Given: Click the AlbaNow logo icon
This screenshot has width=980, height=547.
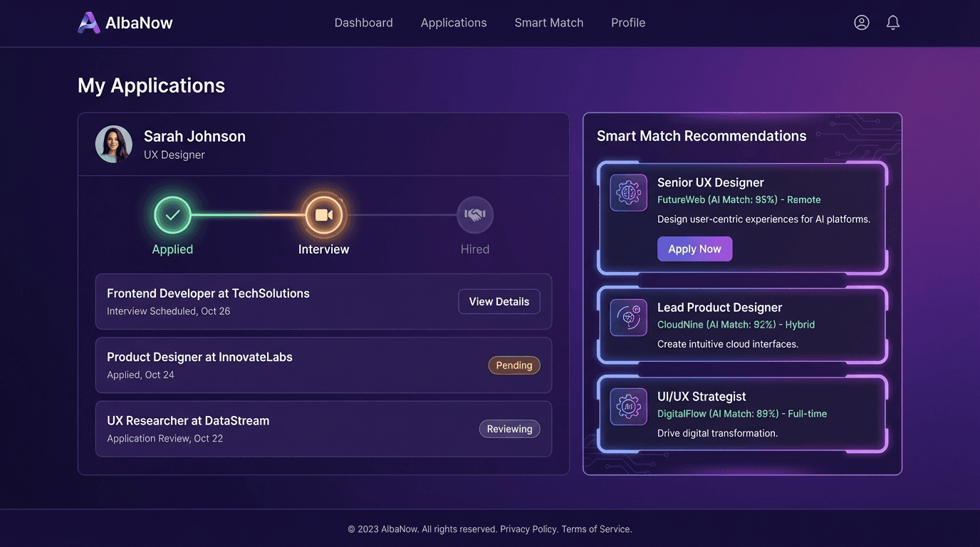Looking at the screenshot, I should point(89,23).
